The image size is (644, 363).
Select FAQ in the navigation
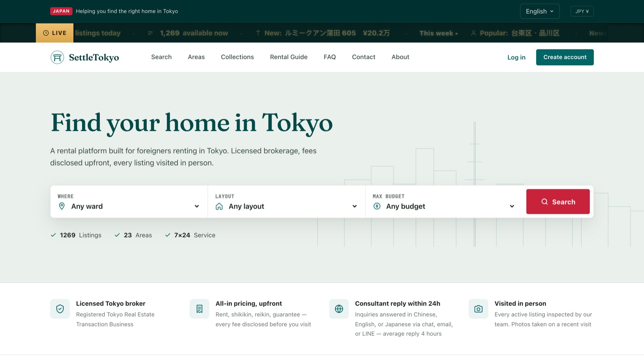pos(330,57)
